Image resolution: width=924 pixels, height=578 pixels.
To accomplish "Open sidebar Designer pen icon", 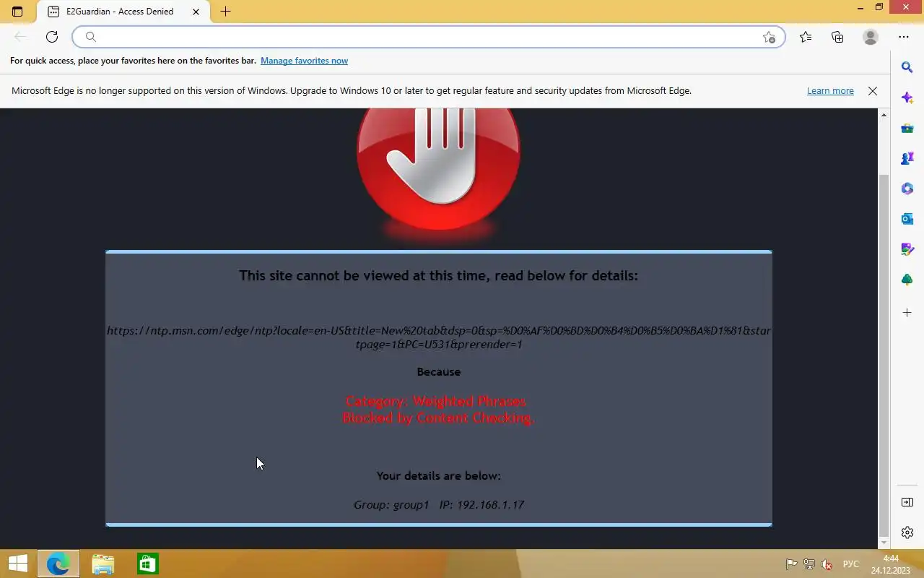I will (x=907, y=249).
